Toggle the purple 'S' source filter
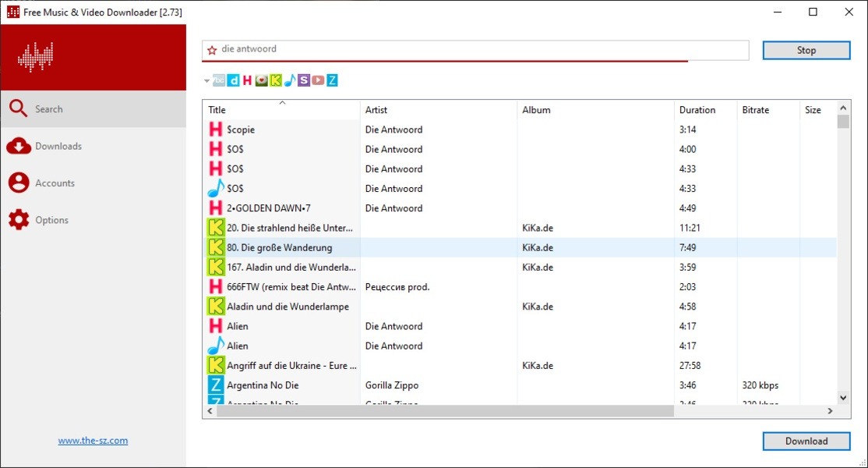The height and width of the screenshot is (468, 868). pos(303,80)
